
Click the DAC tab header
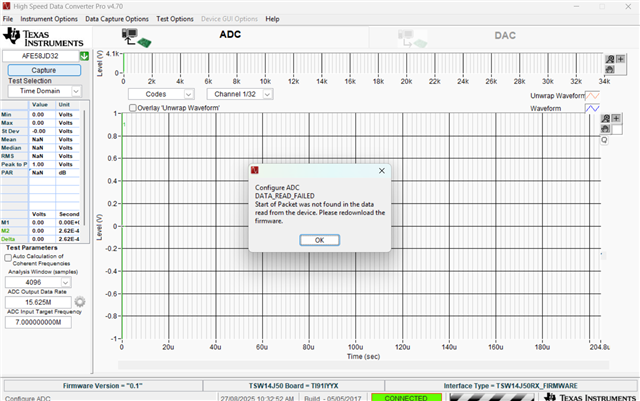(505, 36)
